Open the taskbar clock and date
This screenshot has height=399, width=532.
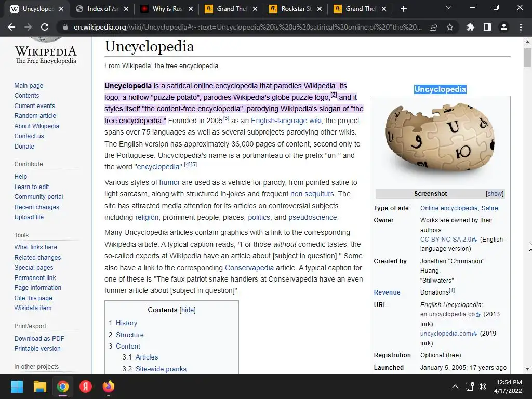click(x=508, y=387)
